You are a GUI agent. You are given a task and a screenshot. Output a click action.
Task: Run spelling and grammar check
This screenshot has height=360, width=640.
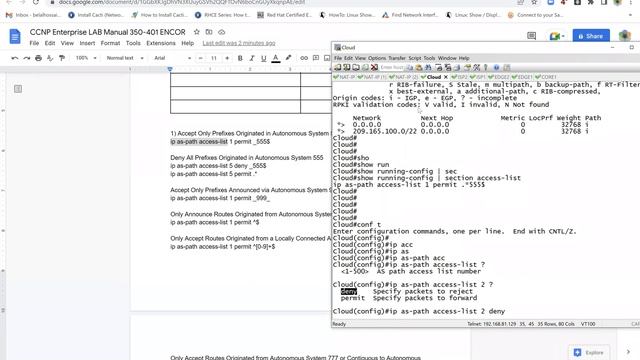[50, 58]
